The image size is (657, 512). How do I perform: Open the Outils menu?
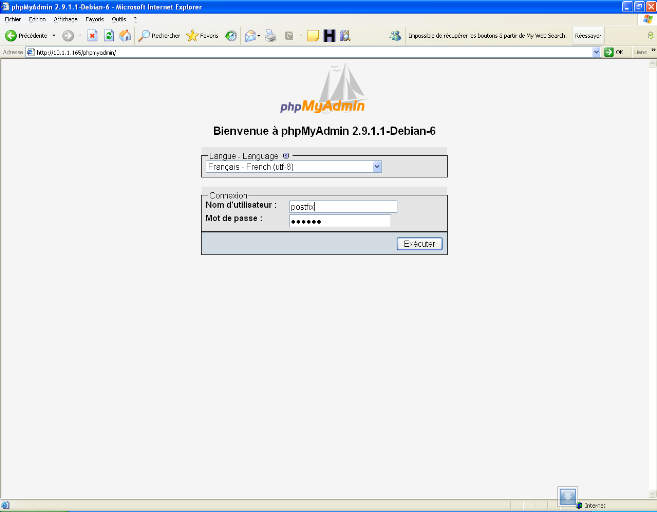119,19
